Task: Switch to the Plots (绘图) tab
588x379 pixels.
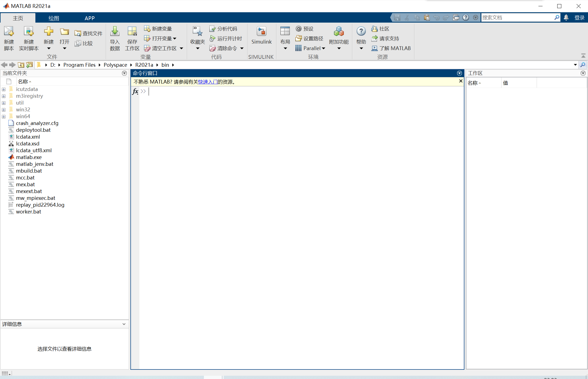Action: [x=54, y=18]
